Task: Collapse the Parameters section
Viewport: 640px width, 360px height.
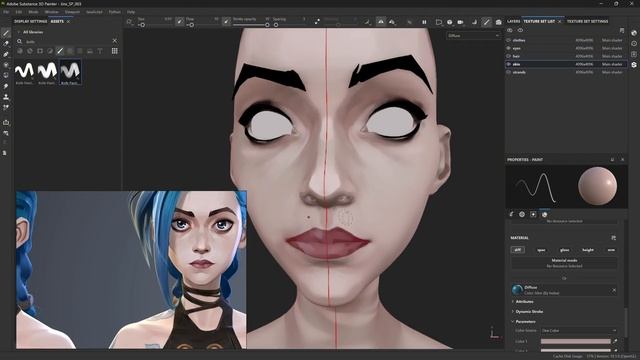Action: tap(513, 322)
